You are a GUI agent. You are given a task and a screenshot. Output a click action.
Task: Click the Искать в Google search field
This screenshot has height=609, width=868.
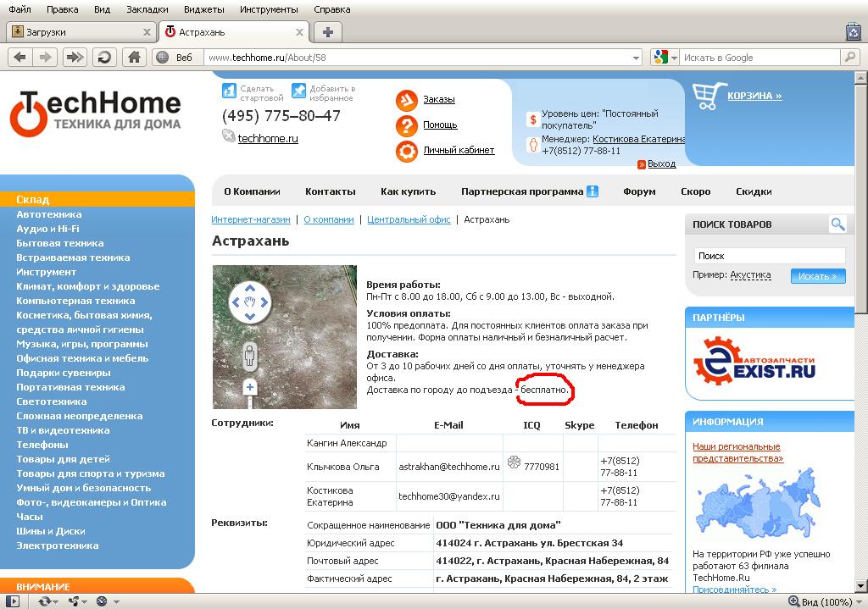point(759,58)
